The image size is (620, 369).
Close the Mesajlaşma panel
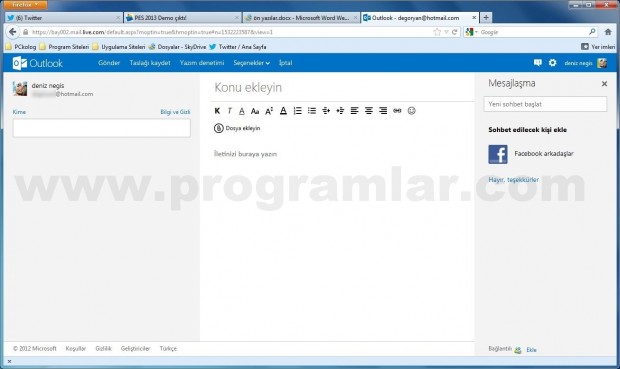pos(604,83)
